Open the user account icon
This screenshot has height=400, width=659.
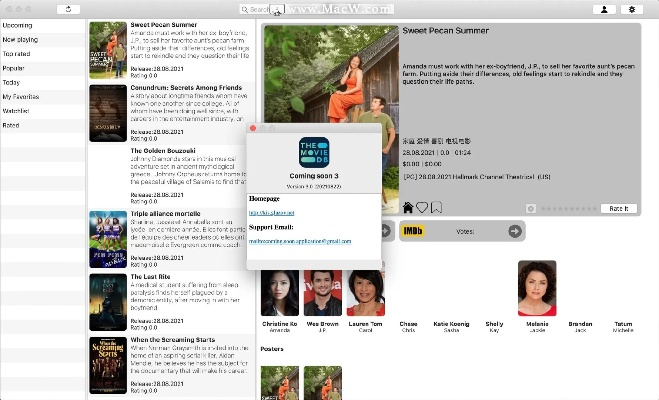[604, 9]
